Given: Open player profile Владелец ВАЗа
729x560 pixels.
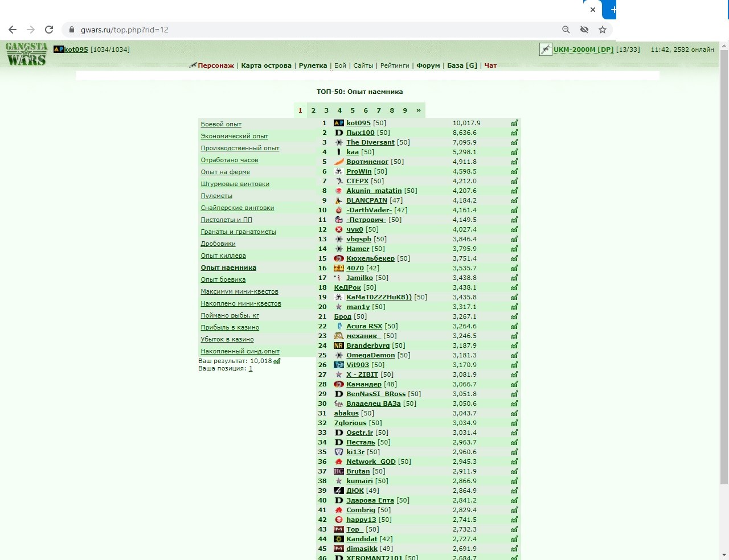Looking at the screenshot, I should [x=374, y=403].
